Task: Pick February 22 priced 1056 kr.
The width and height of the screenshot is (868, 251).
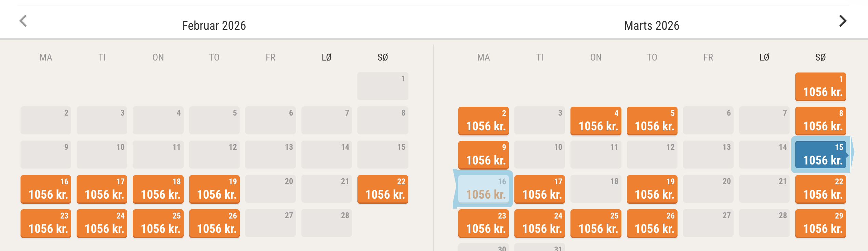Action: coord(383,189)
